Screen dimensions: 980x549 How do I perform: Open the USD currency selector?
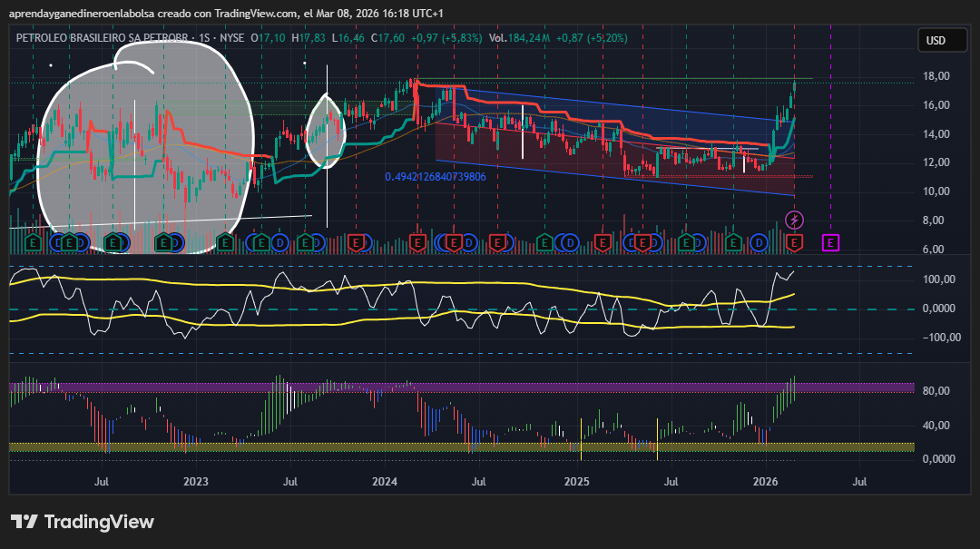coord(935,40)
